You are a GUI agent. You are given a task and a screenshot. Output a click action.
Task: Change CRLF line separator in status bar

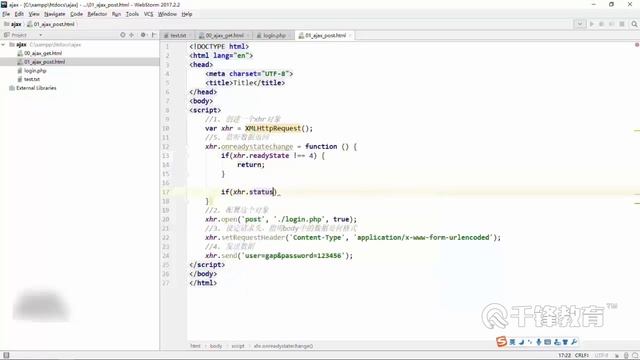582,356
